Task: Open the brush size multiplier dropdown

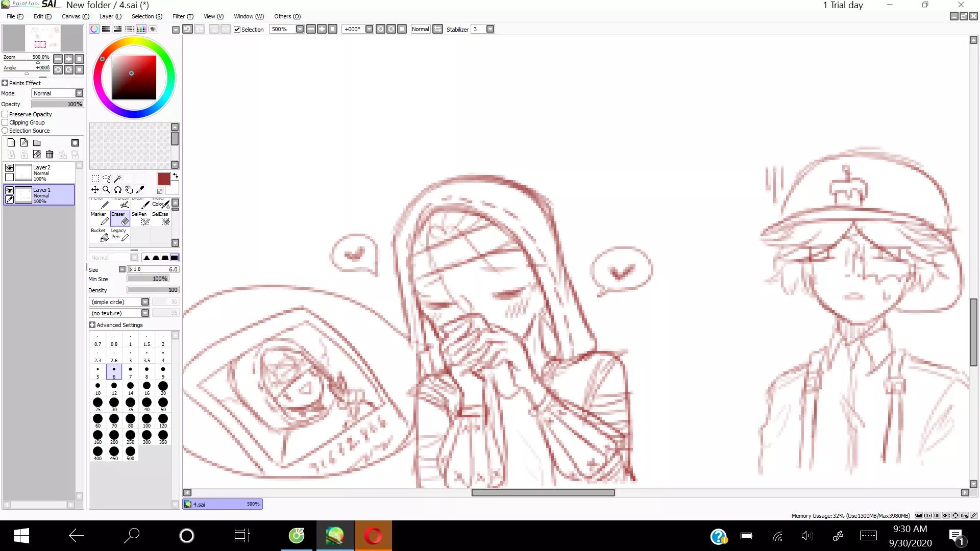Action: (122, 269)
